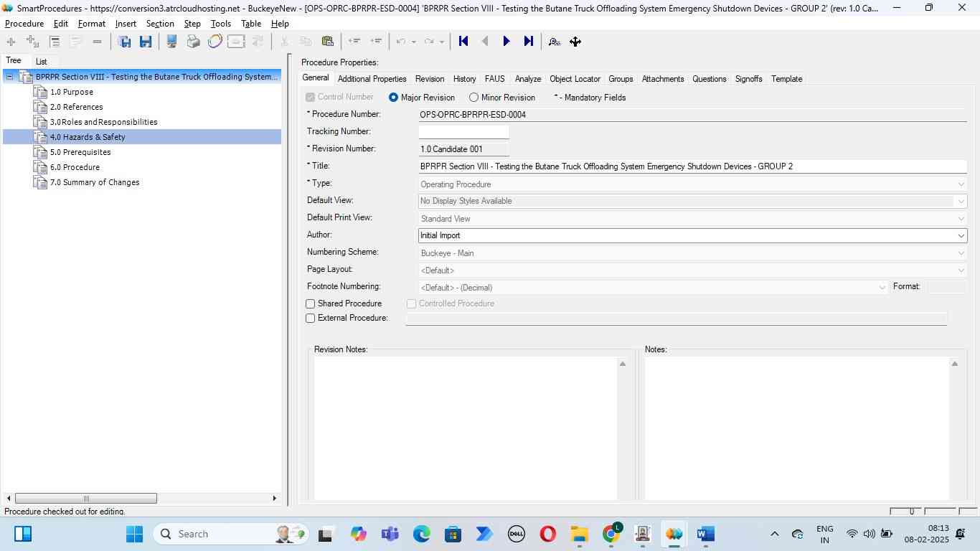
Task: Open File Explorer from taskbar
Action: click(x=579, y=534)
